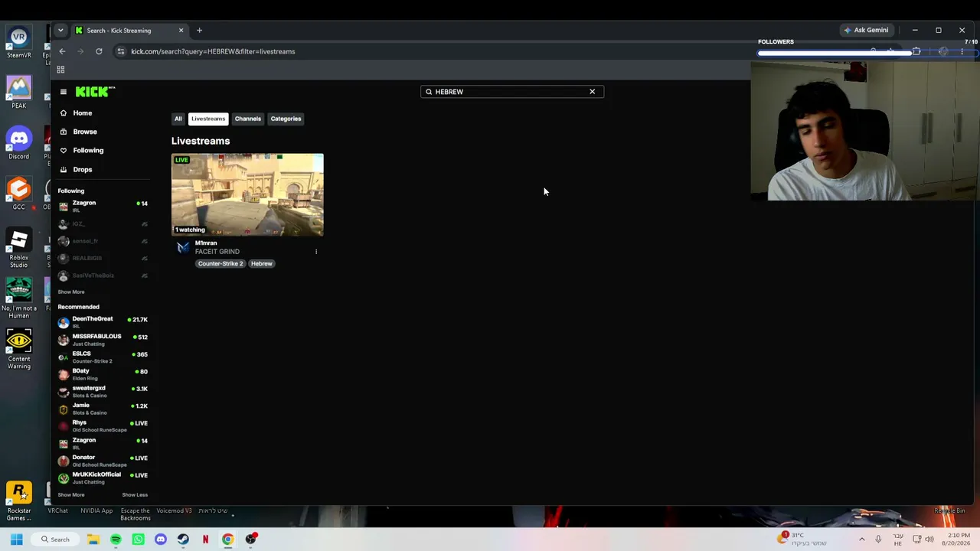The image size is (980, 551).
Task: Open OBS Studio from the taskbar
Action: [250, 540]
